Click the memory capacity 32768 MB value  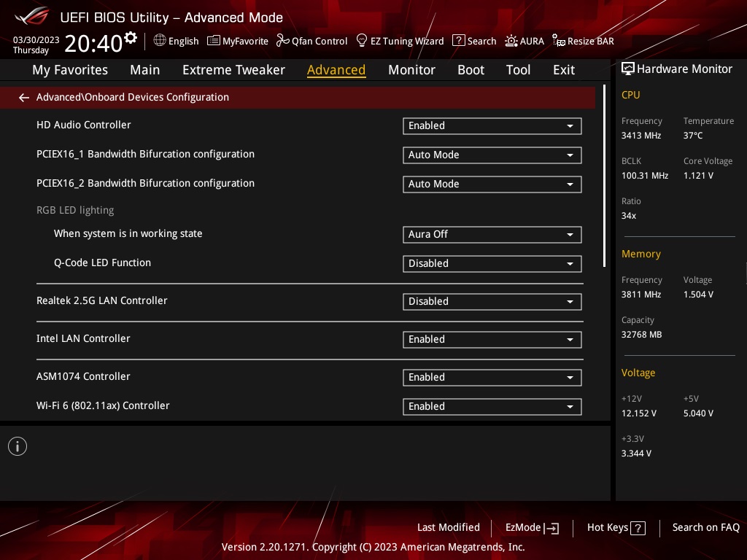click(641, 335)
